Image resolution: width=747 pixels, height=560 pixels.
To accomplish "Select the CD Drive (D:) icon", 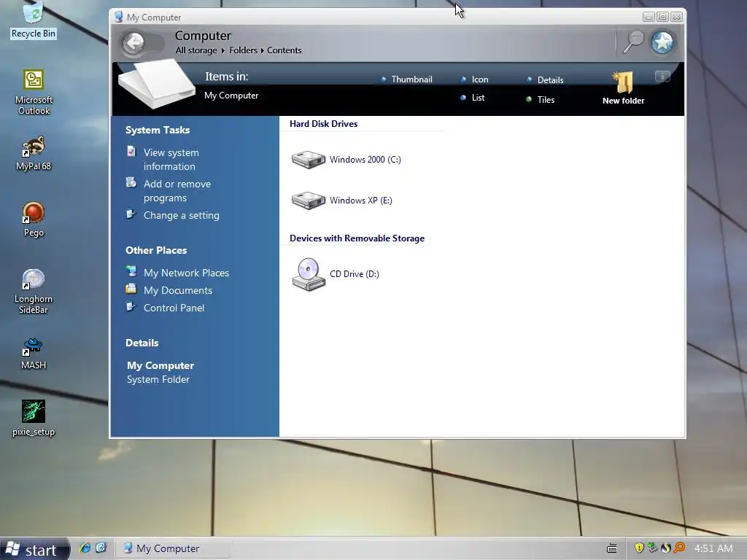I will click(309, 274).
